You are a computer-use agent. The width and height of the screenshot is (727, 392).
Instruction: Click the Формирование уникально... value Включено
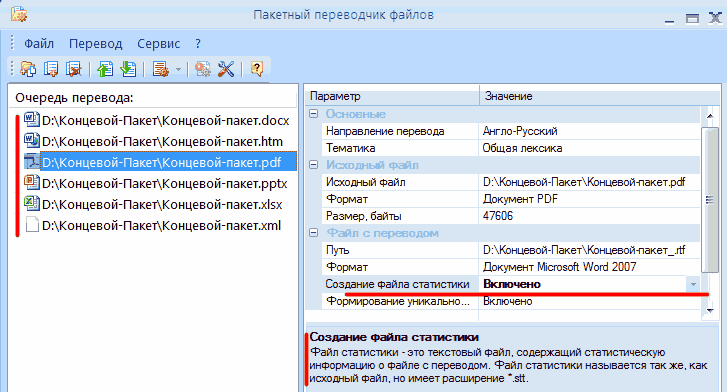click(x=508, y=301)
